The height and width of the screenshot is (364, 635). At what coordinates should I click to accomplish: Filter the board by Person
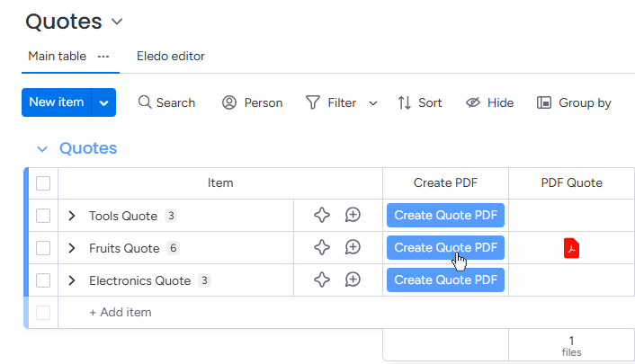click(252, 102)
